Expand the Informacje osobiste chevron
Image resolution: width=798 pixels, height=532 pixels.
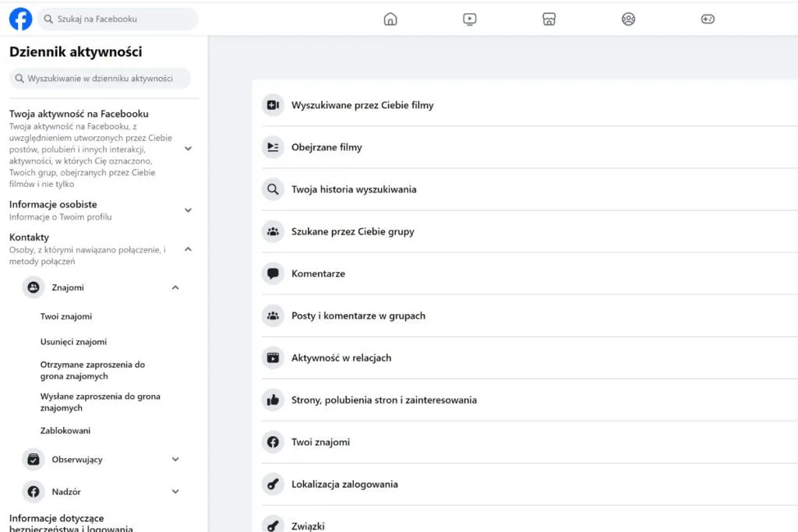188,210
